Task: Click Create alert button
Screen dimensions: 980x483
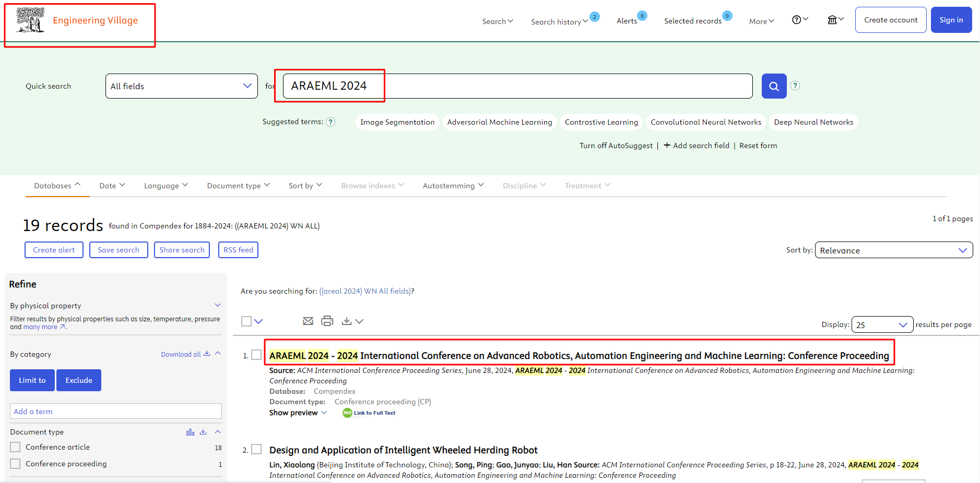Action: (x=54, y=250)
